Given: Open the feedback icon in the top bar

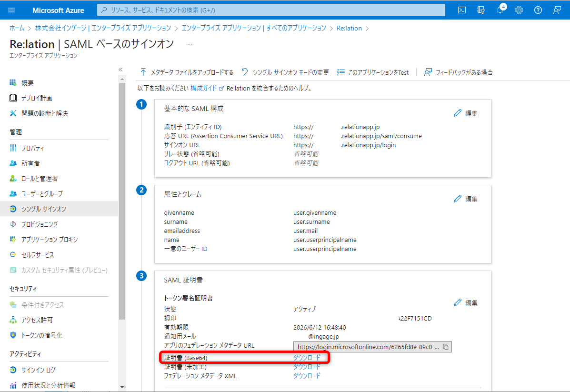Looking at the screenshot, I should [x=557, y=10].
